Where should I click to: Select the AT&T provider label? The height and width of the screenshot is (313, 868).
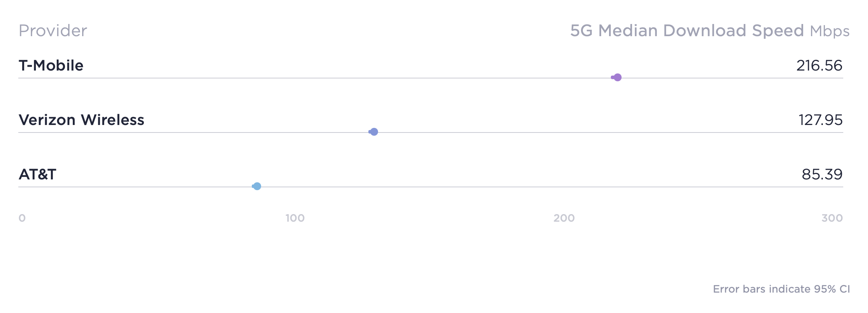tap(37, 174)
